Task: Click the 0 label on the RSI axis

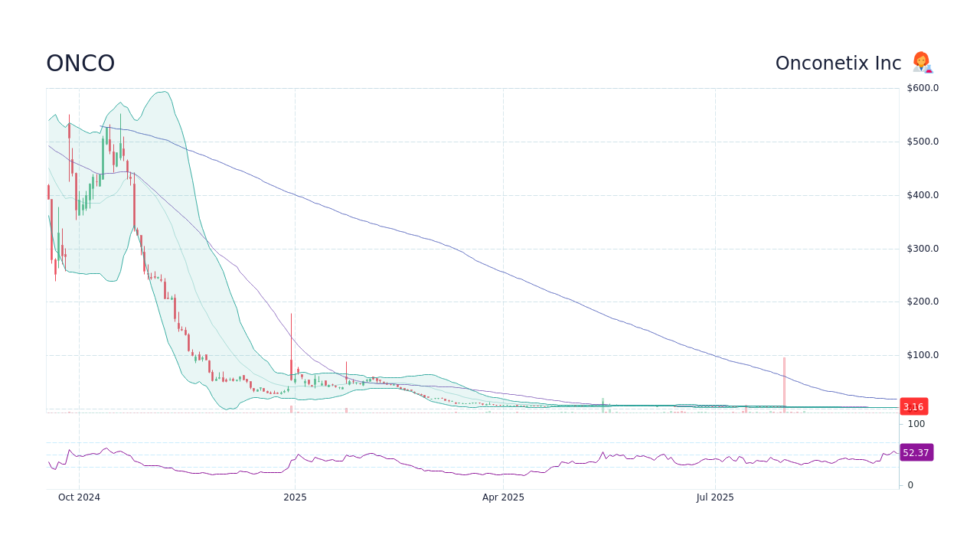Action: coord(909,484)
